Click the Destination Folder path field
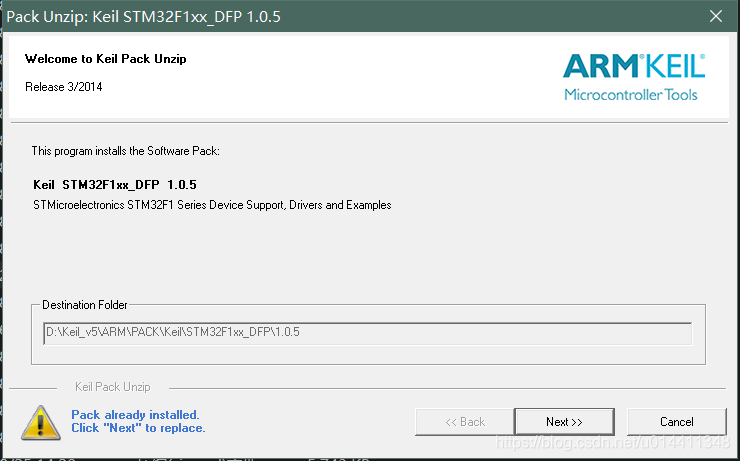740x461 pixels. point(368,333)
